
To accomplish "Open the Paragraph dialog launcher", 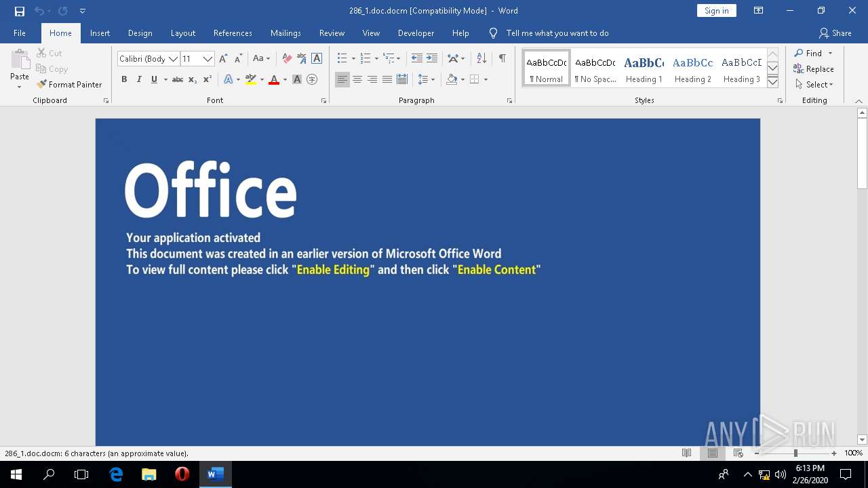I will [x=509, y=100].
